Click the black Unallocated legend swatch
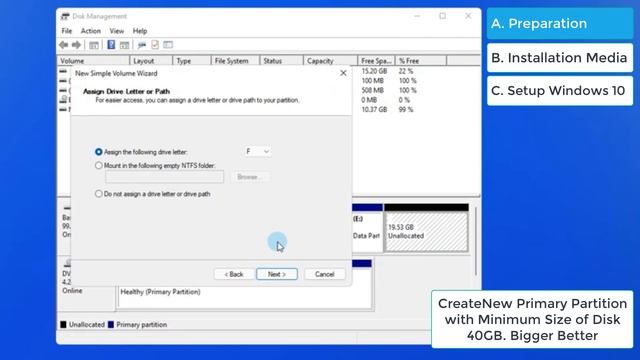This screenshot has width=640, height=360. [63, 325]
